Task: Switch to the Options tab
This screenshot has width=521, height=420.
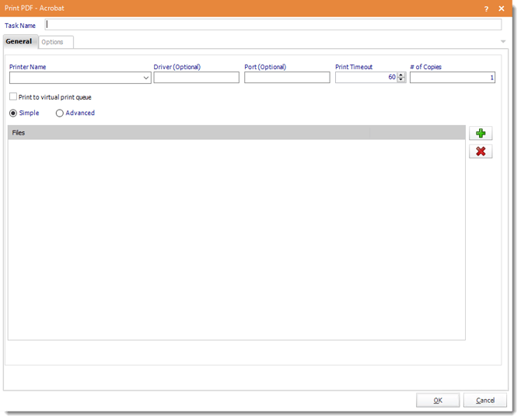Action: (x=53, y=42)
